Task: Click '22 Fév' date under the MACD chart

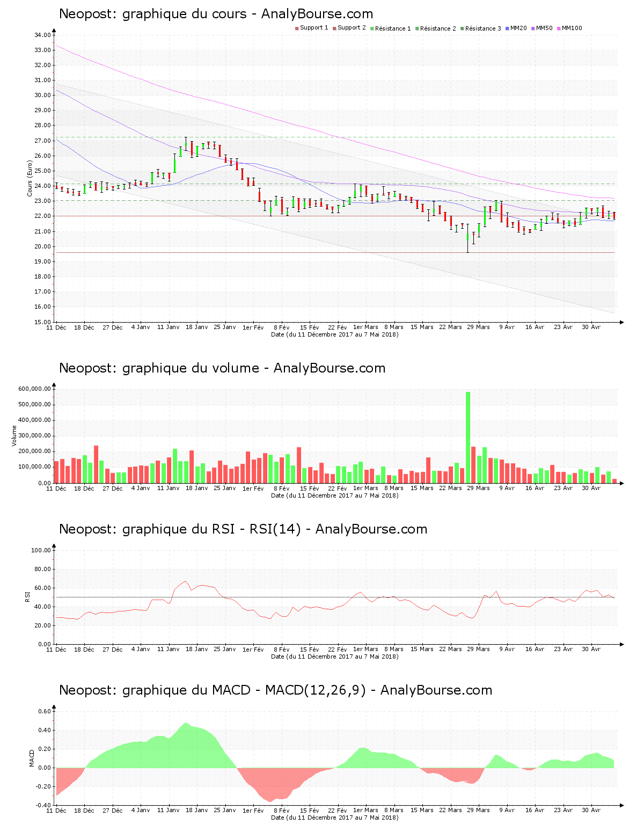Action: click(x=338, y=810)
